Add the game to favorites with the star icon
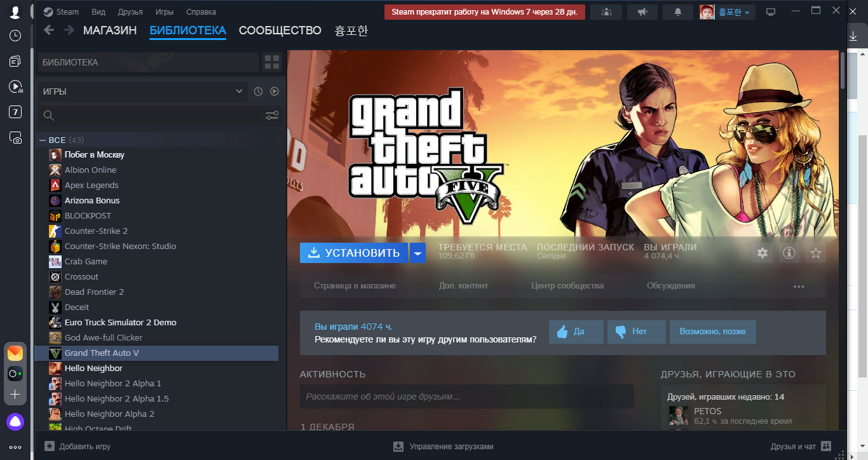 (x=816, y=253)
